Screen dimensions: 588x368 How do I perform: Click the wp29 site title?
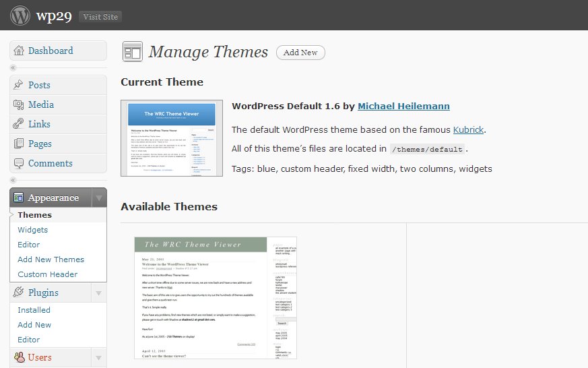54,16
